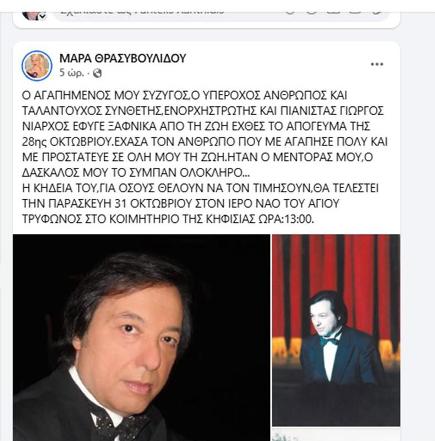
Task: Open the large close-up portrait photo
Action: 142,337
